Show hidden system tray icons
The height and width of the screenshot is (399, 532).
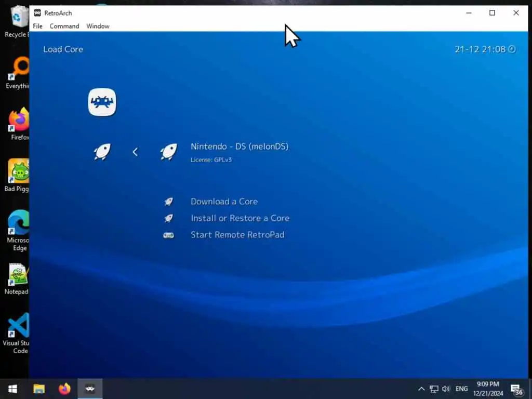[x=421, y=389]
